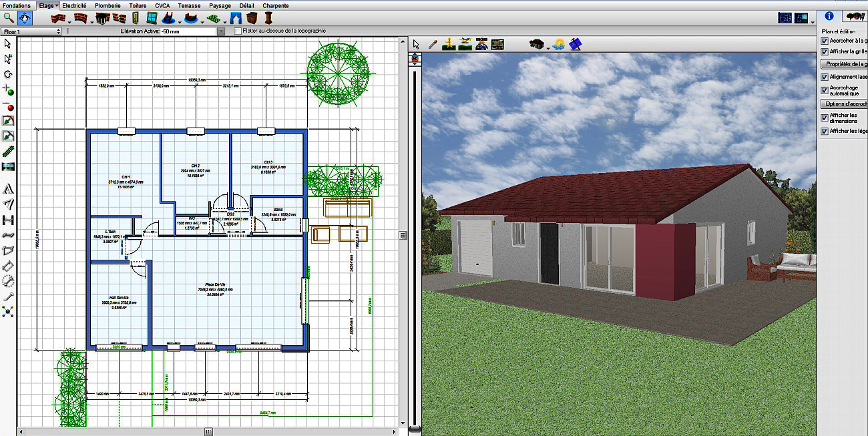Open the Fondations menu
Image resolution: width=868 pixels, height=436 pixels.
click(17, 5)
